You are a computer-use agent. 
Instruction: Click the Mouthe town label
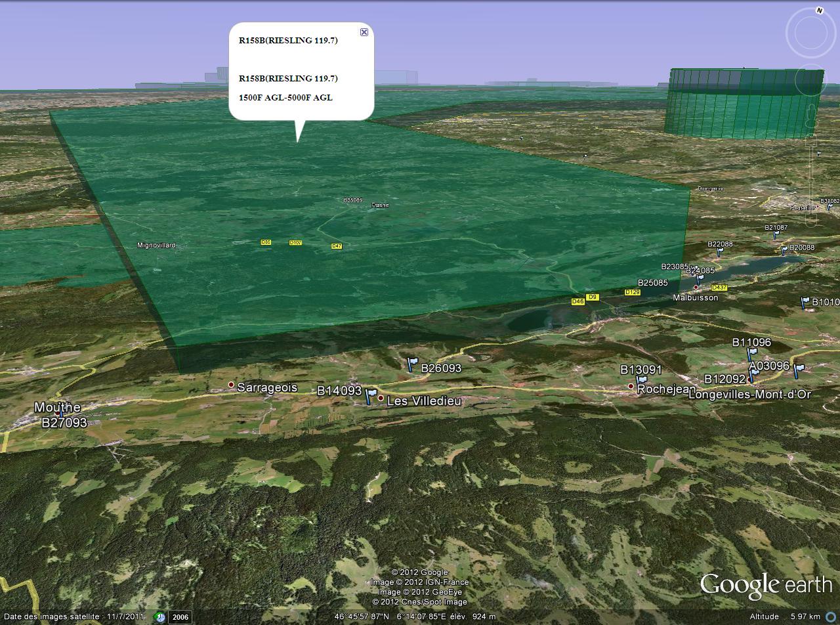pos(57,408)
